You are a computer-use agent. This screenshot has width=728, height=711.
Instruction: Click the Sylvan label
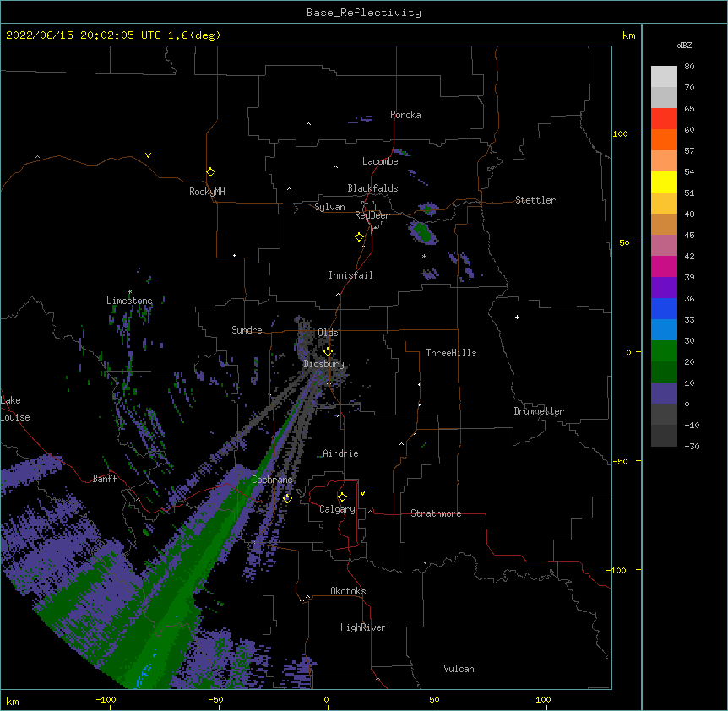click(x=329, y=207)
